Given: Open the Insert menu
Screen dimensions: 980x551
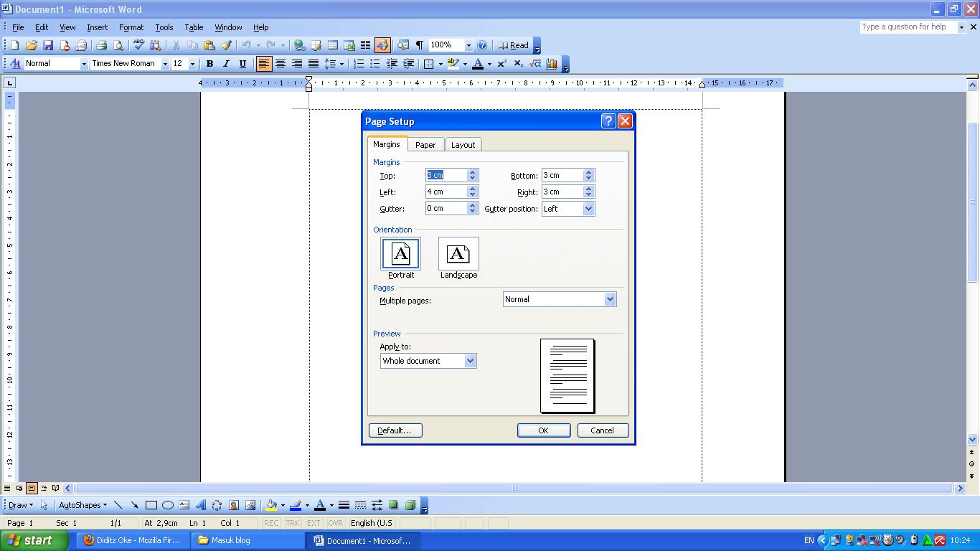Looking at the screenshot, I should [x=97, y=27].
